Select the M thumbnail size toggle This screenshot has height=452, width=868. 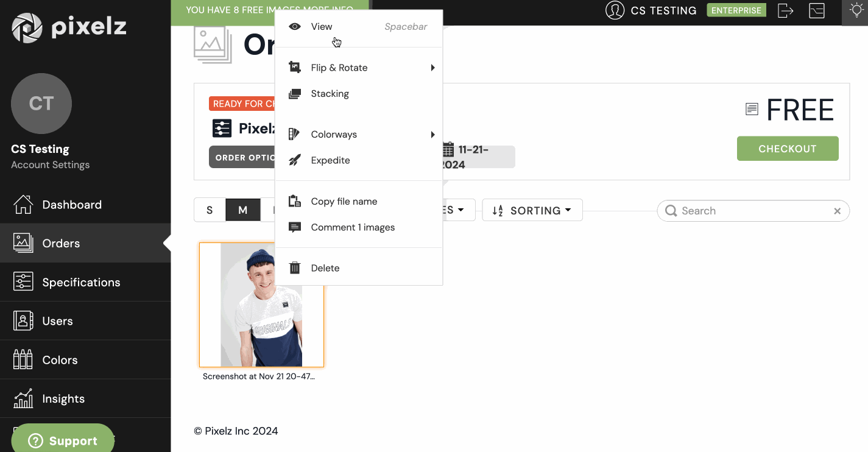click(242, 210)
